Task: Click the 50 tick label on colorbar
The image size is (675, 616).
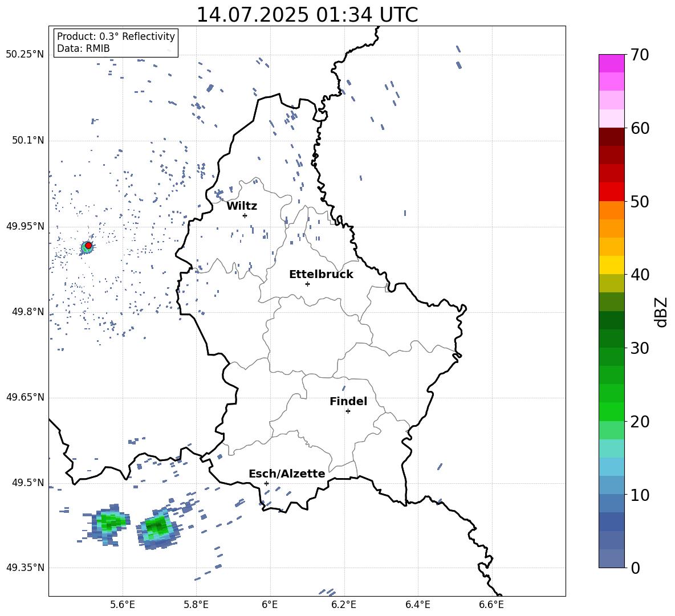Action: 640,202
